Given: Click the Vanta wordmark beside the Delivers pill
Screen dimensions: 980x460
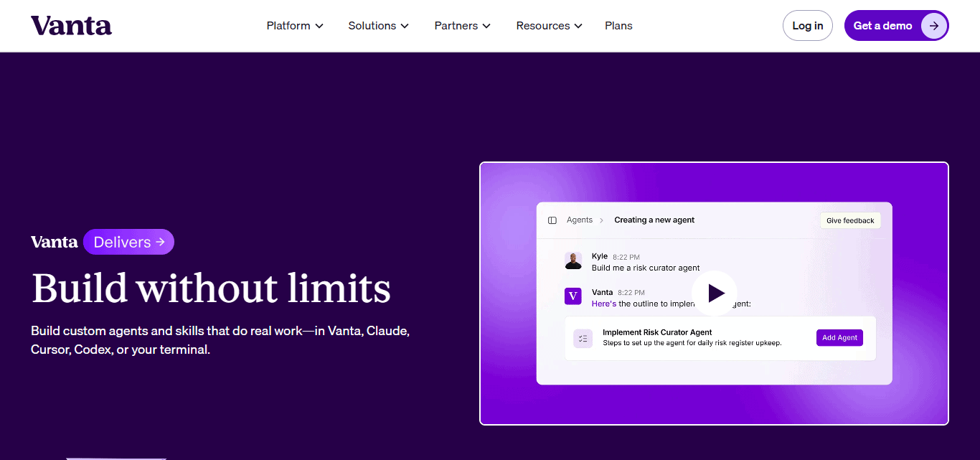Looking at the screenshot, I should click(55, 242).
